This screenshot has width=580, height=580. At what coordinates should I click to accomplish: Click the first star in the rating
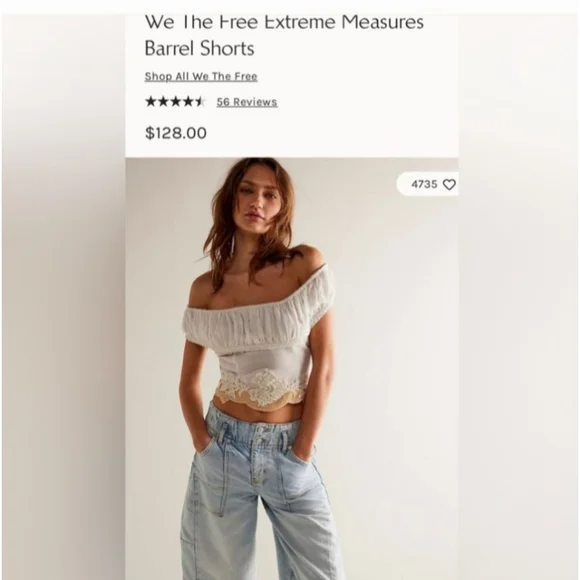[151, 101]
